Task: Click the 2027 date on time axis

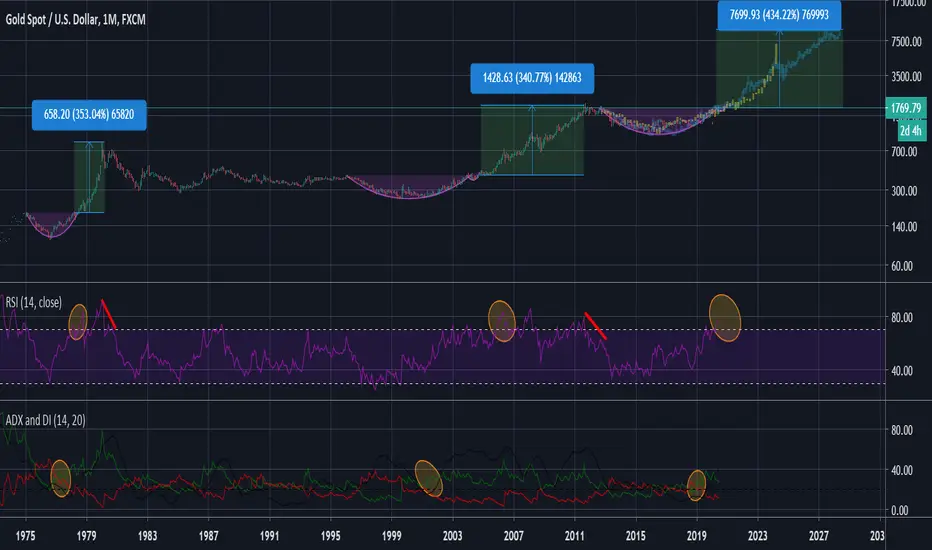Action: (x=819, y=536)
